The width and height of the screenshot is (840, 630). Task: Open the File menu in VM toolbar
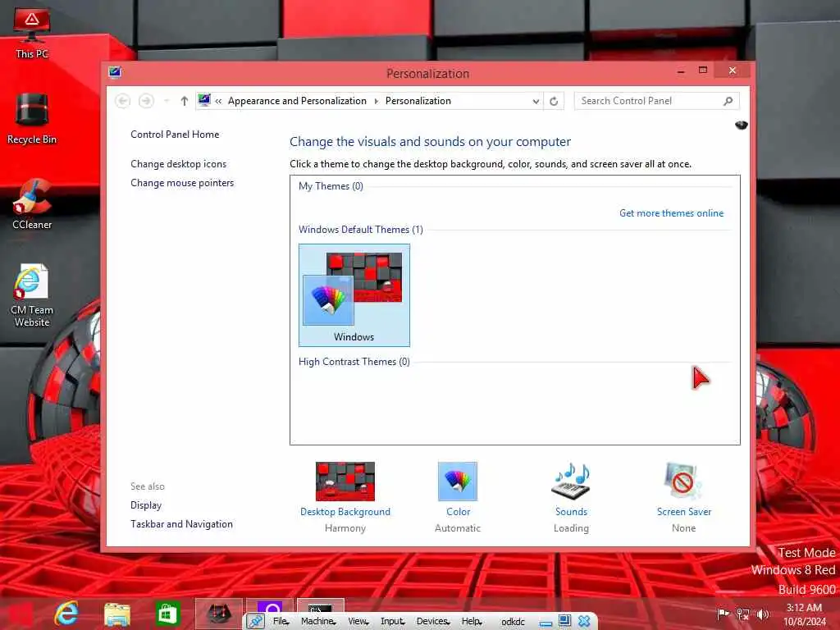point(281,621)
